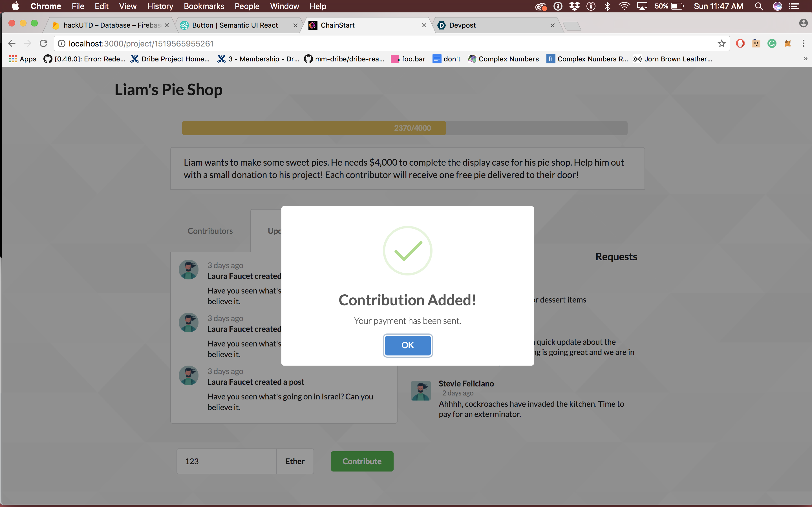Open Chrome three-dot menu
812x507 pixels.
point(803,44)
